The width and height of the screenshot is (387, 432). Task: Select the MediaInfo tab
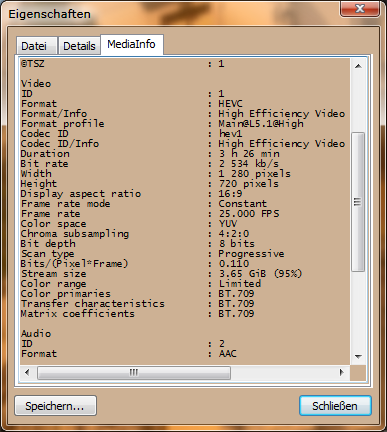pyautogui.click(x=132, y=44)
